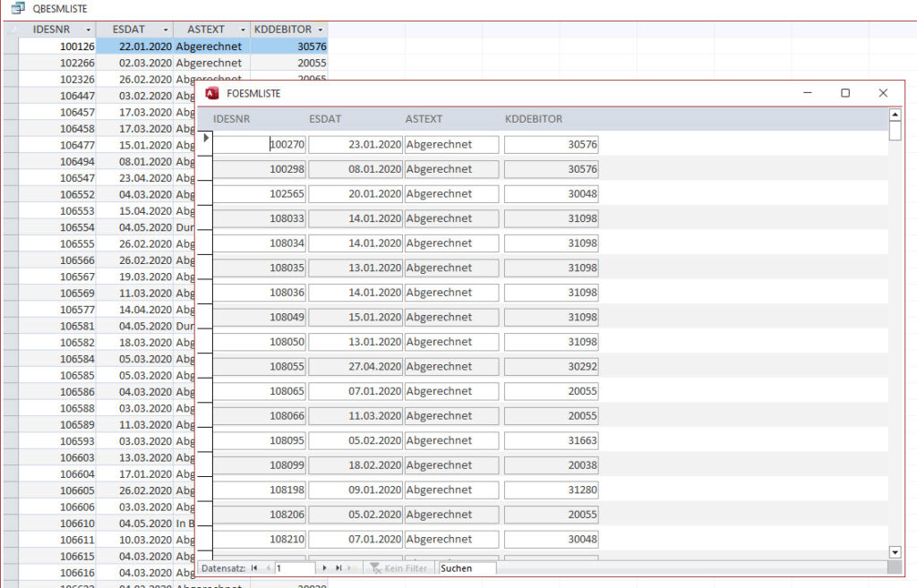This screenshot has width=917, height=588.
Task: Open IDESNR column filter dropdown in QBESMLISTE
Action: (89, 30)
